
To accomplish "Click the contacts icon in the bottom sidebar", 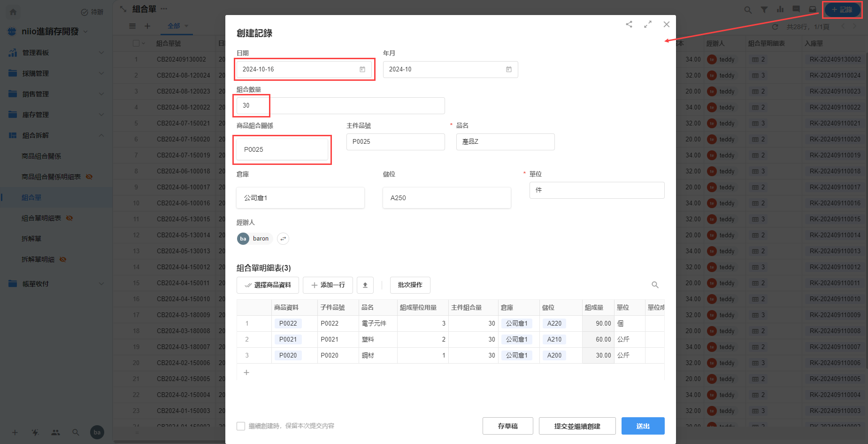I will tap(56, 432).
